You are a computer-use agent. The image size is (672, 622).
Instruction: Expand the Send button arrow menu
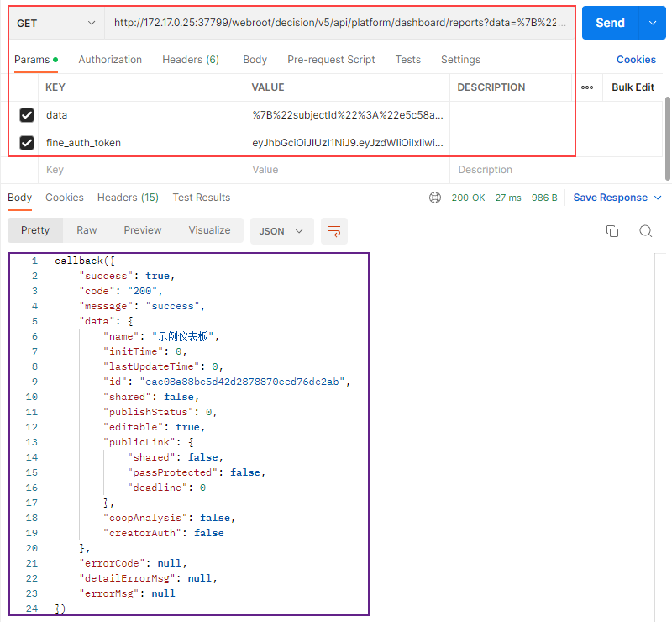click(x=652, y=23)
